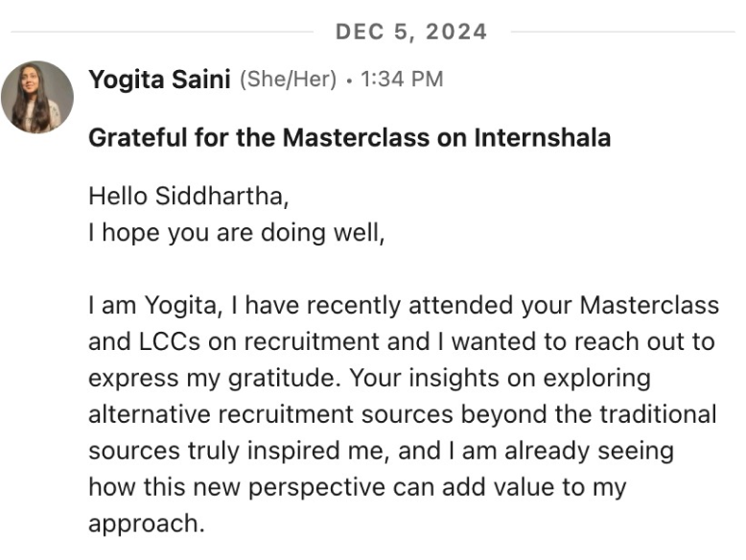Open the Yogita Saini sender name link

pyautogui.click(x=159, y=79)
